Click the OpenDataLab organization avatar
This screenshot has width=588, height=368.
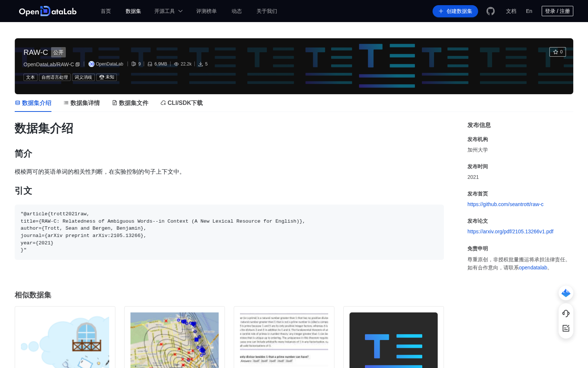(92, 64)
